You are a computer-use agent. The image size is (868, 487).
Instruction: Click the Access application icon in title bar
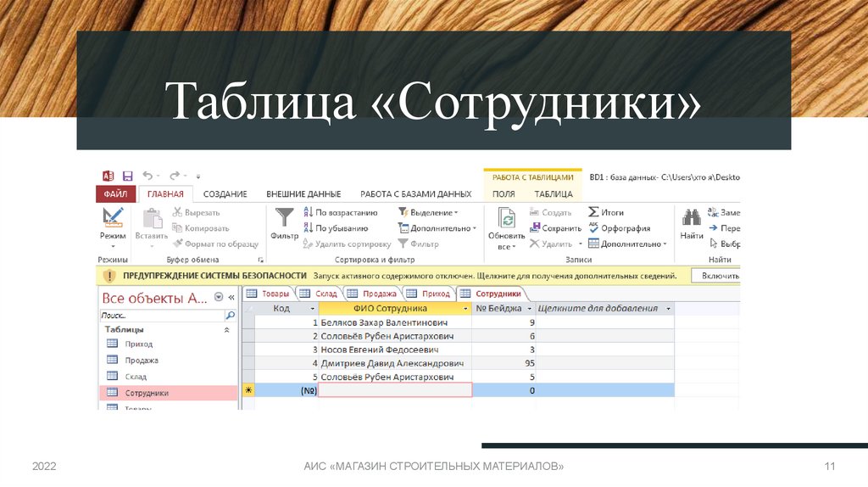pyautogui.click(x=108, y=176)
